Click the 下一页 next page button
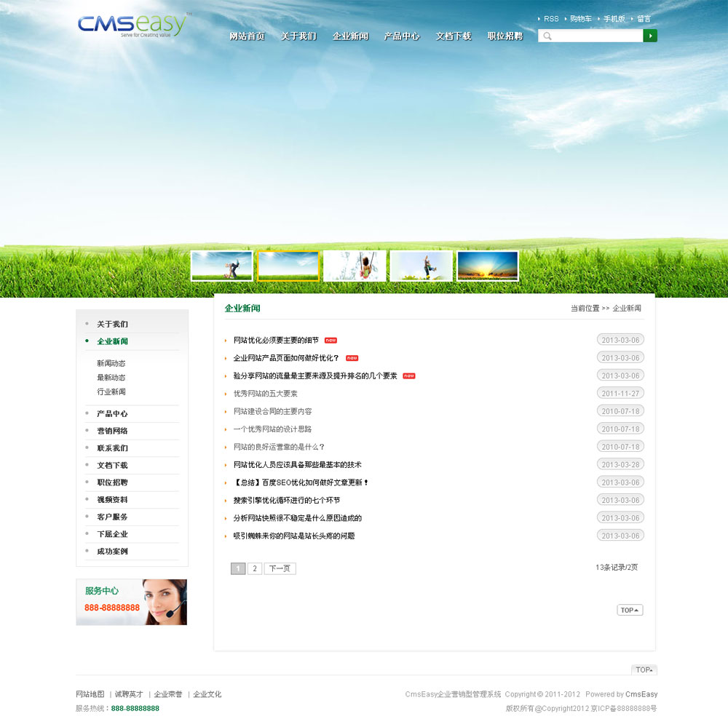 (x=280, y=569)
